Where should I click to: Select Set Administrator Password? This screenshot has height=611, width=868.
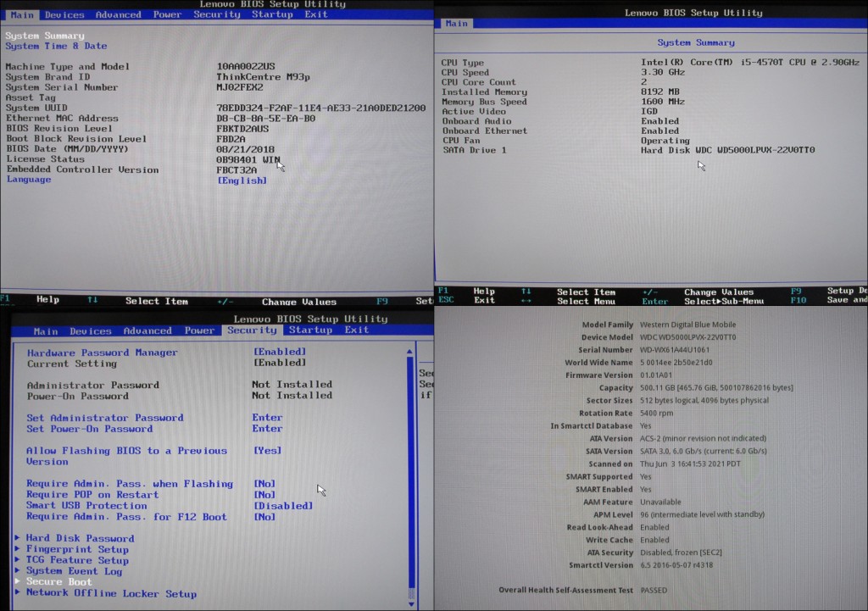pos(105,418)
